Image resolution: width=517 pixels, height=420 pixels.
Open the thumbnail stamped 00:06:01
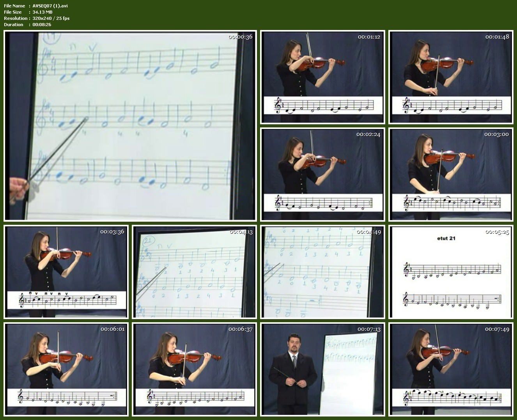[x=66, y=369]
